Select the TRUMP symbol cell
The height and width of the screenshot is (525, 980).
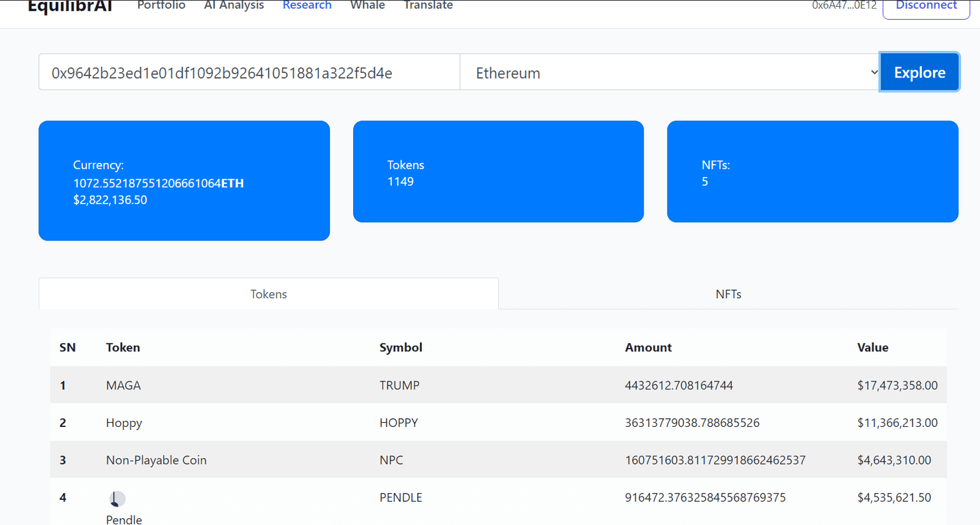point(399,385)
